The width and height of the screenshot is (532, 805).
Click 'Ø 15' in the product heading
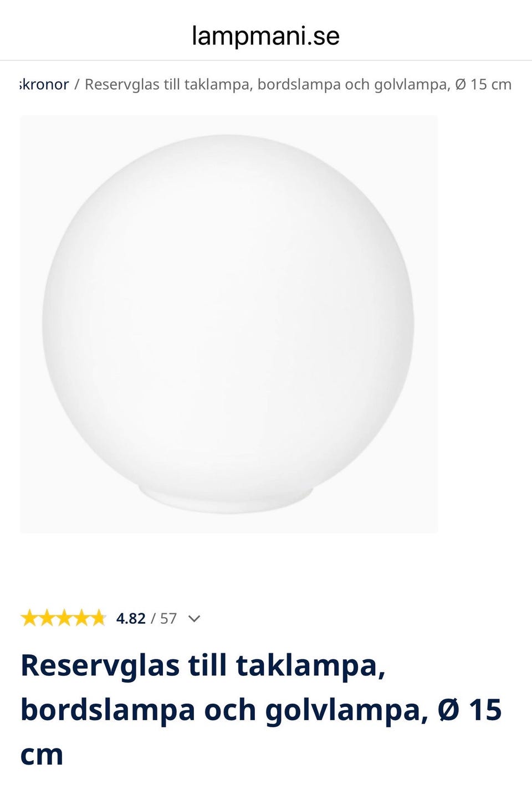470,710
